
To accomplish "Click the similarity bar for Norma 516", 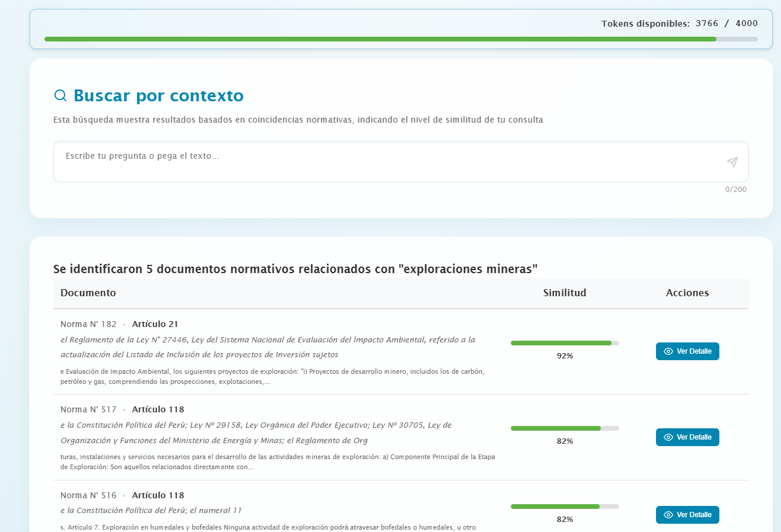I will (x=565, y=507).
